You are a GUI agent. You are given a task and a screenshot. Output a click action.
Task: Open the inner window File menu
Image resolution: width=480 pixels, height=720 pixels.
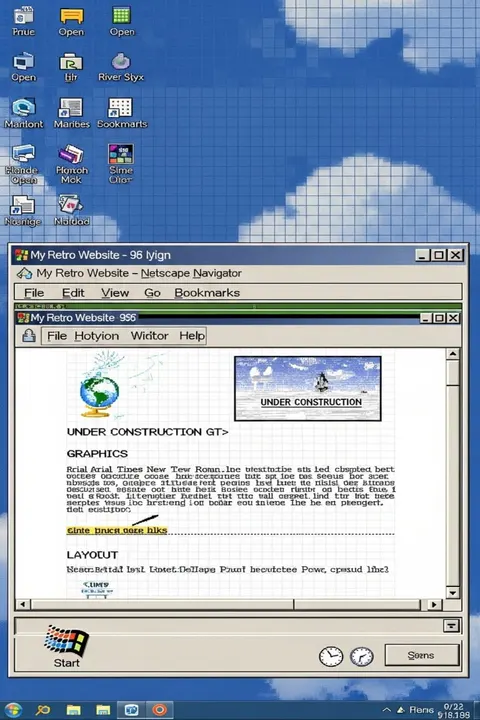click(x=57, y=336)
